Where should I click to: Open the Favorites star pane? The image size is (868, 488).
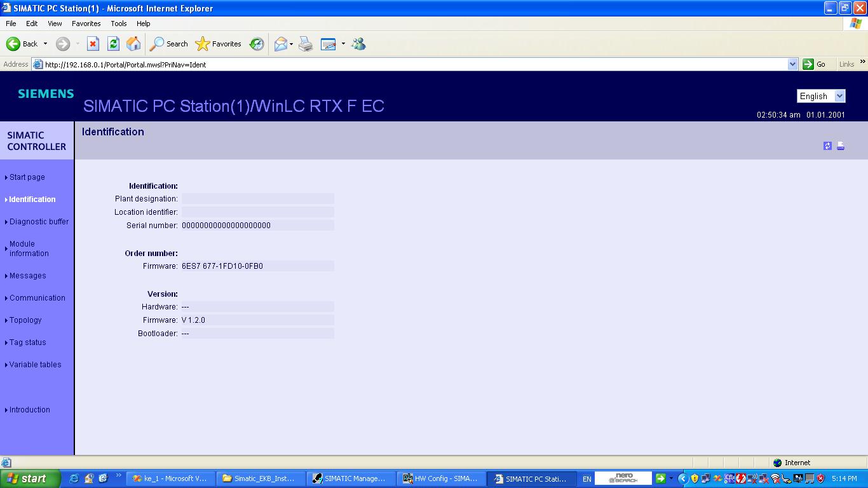(219, 44)
